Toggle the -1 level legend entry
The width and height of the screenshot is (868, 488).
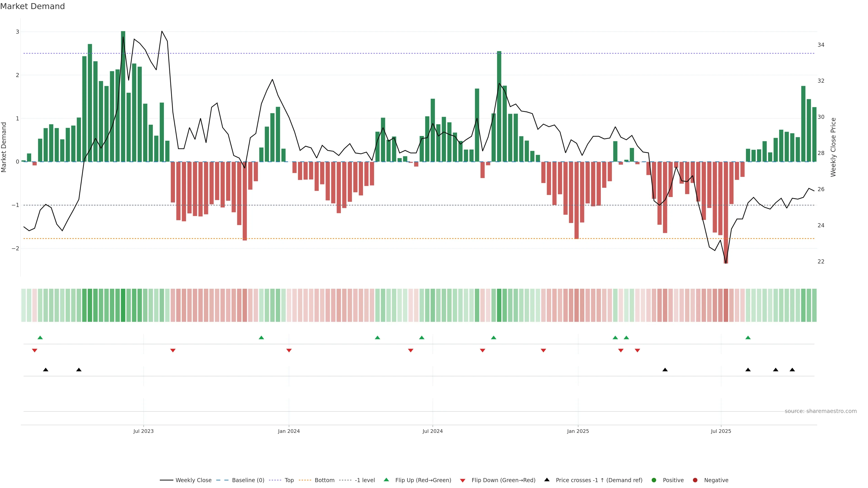click(365, 480)
